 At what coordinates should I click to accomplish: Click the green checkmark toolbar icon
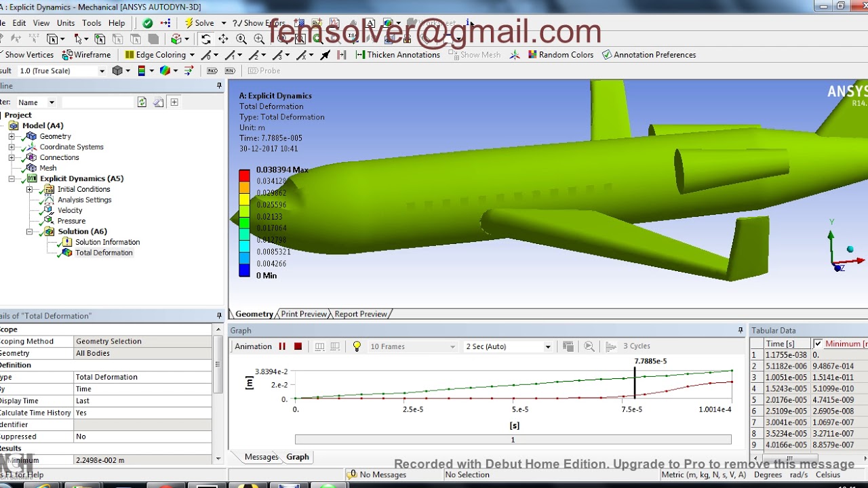point(147,23)
